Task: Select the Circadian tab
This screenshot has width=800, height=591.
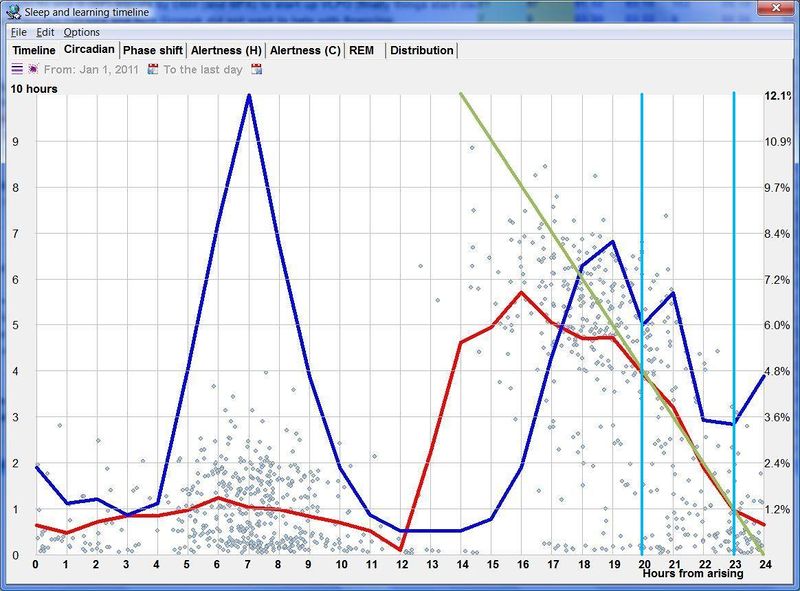Action: pyautogui.click(x=89, y=49)
